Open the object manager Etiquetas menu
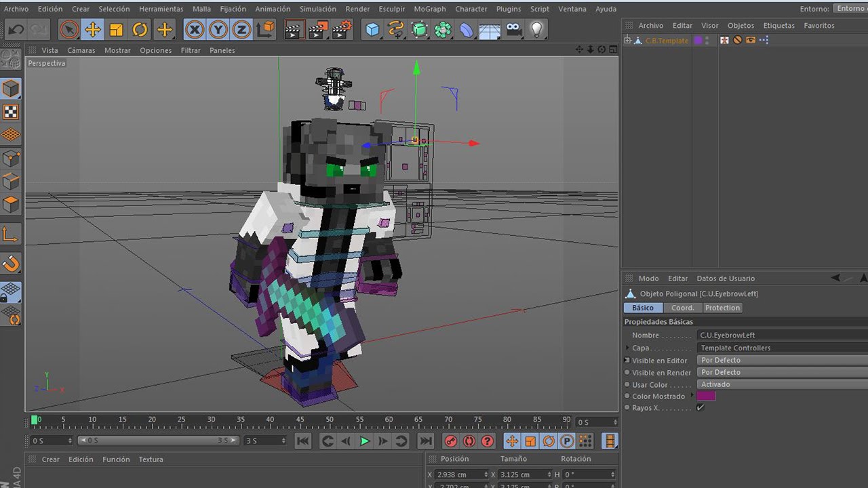This screenshot has width=868, height=488. (x=778, y=25)
